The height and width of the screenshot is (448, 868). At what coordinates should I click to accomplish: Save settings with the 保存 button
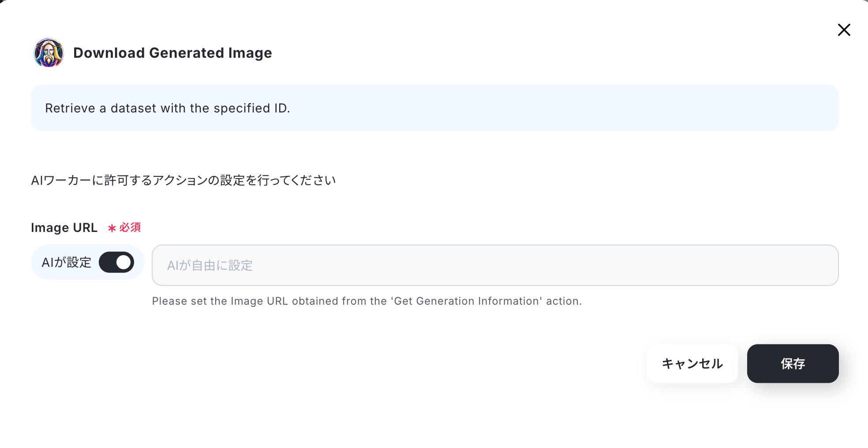tap(793, 364)
